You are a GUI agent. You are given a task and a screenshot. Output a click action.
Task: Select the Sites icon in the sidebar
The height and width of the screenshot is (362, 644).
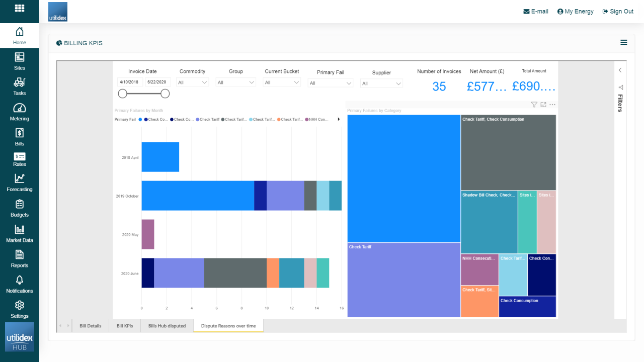(x=19, y=61)
